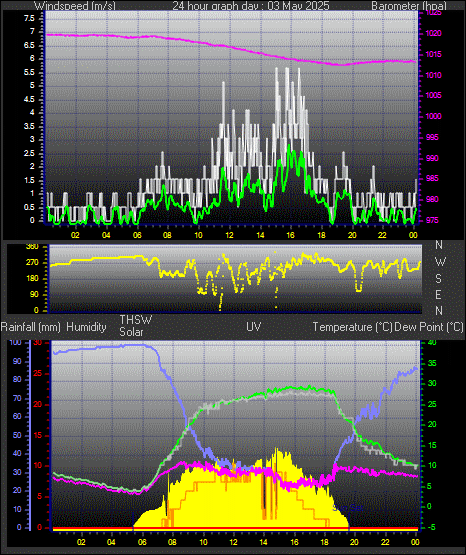Click hour 12 under the windspeed graph
Viewport: 466px width, 555px height.
230,235
